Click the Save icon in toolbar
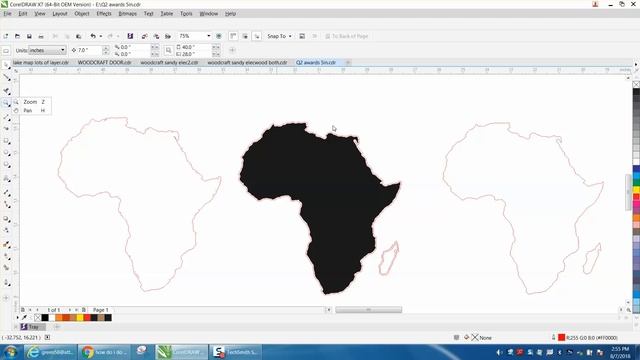Image resolution: width=640 pixels, height=360 pixels. 29,36
